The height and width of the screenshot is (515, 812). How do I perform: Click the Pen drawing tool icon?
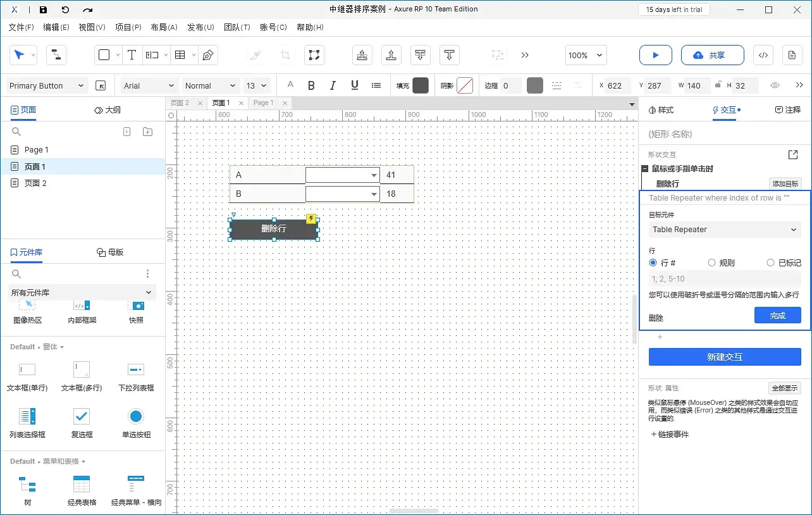click(207, 55)
